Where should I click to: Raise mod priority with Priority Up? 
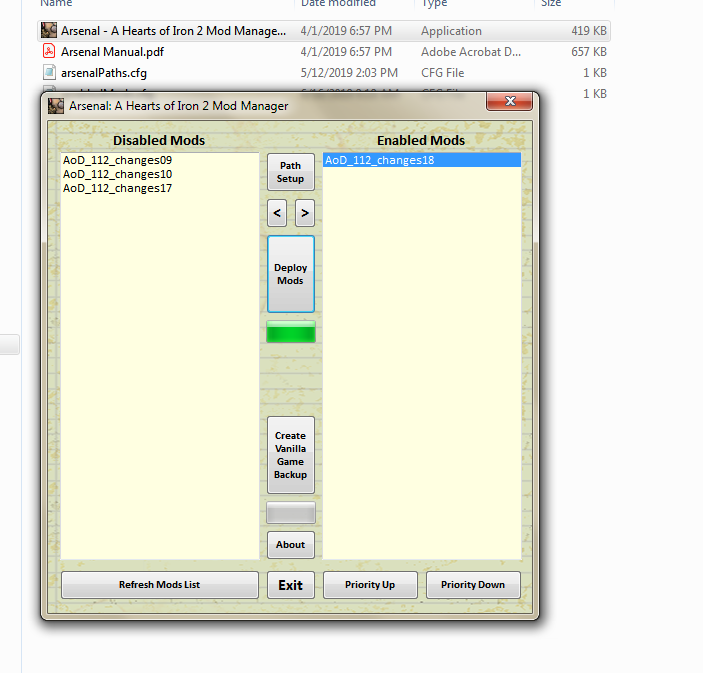[x=370, y=585]
